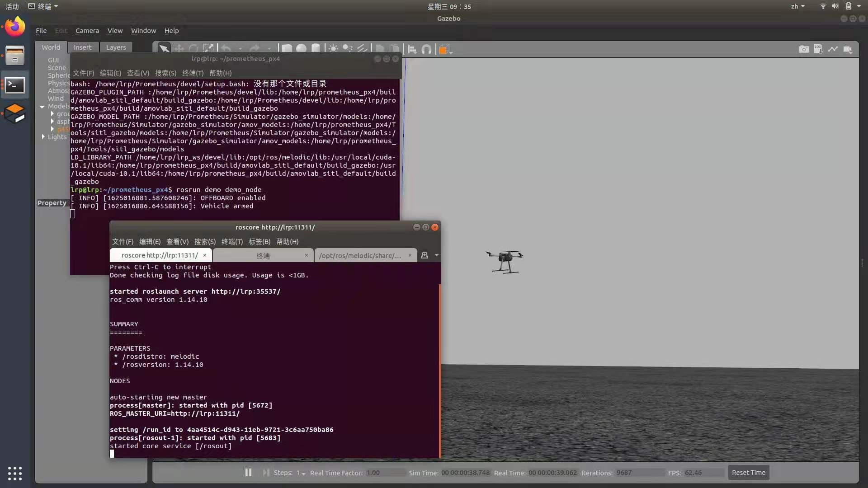The width and height of the screenshot is (868, 488).
Task: Click the record video icon in toolbar
Action: (x=848, y=49)
